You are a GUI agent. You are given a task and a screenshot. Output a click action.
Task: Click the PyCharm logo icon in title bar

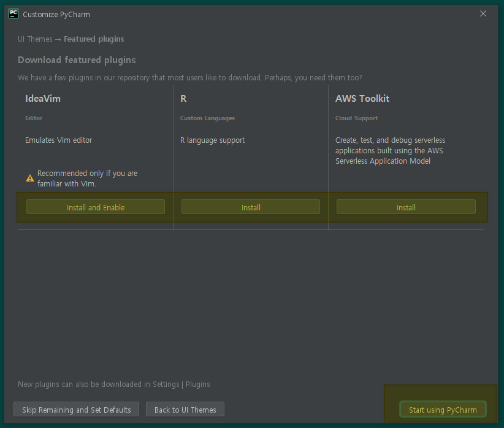click(x=13, y=14)
